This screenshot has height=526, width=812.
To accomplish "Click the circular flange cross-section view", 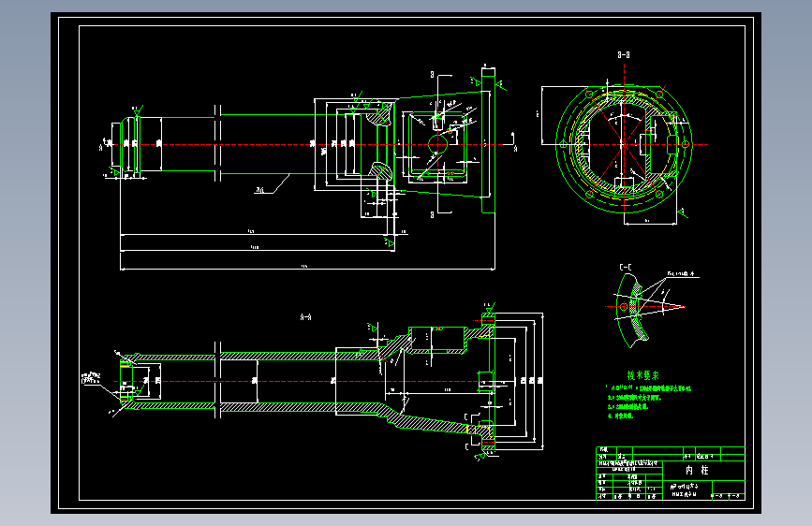I will click(x=624, y=144).
